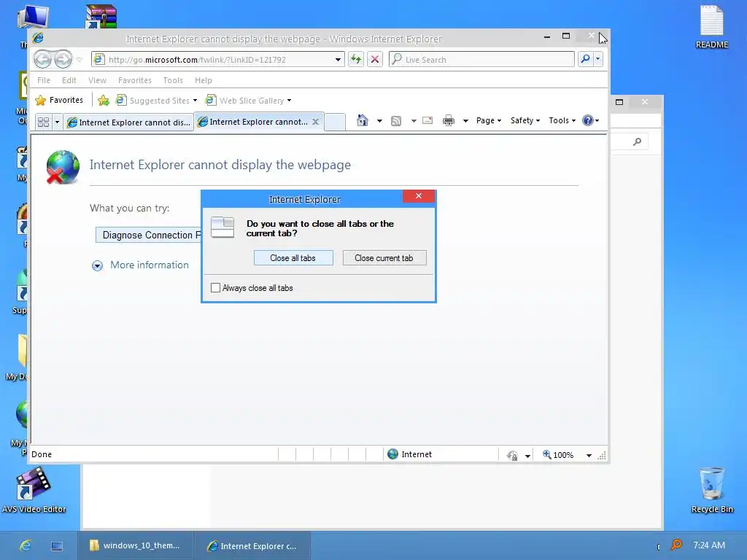Click the Protected Mode status icon

click(513, 455)
